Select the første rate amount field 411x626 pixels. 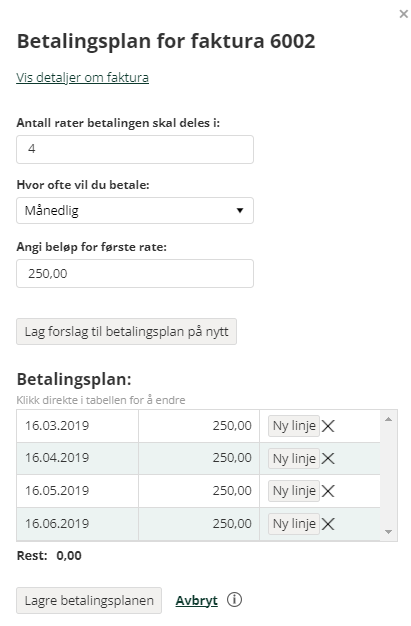point(135,273)
